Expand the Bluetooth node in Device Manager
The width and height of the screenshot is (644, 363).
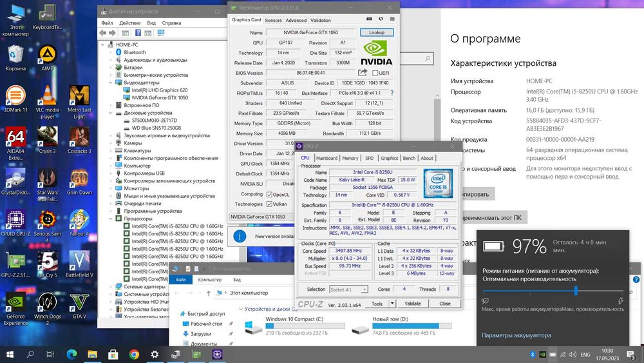click(x=111, y=52)
